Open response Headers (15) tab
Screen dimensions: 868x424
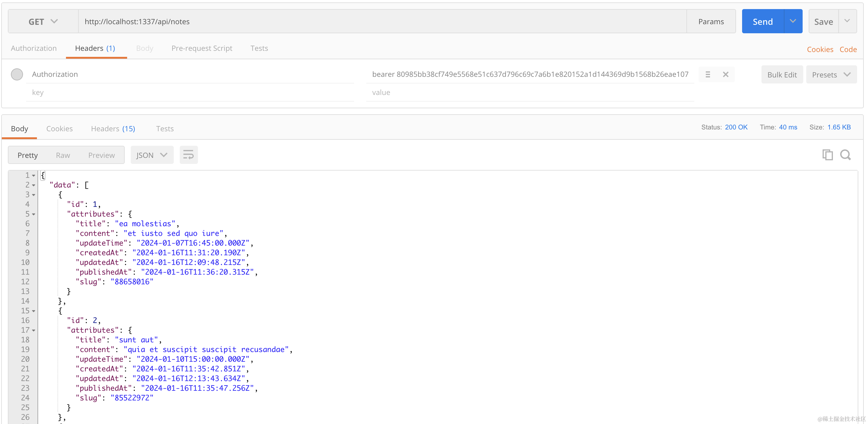click(113, 128)
